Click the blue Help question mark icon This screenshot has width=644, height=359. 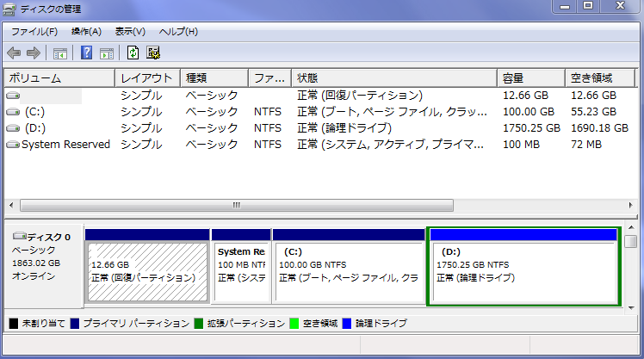86,53
